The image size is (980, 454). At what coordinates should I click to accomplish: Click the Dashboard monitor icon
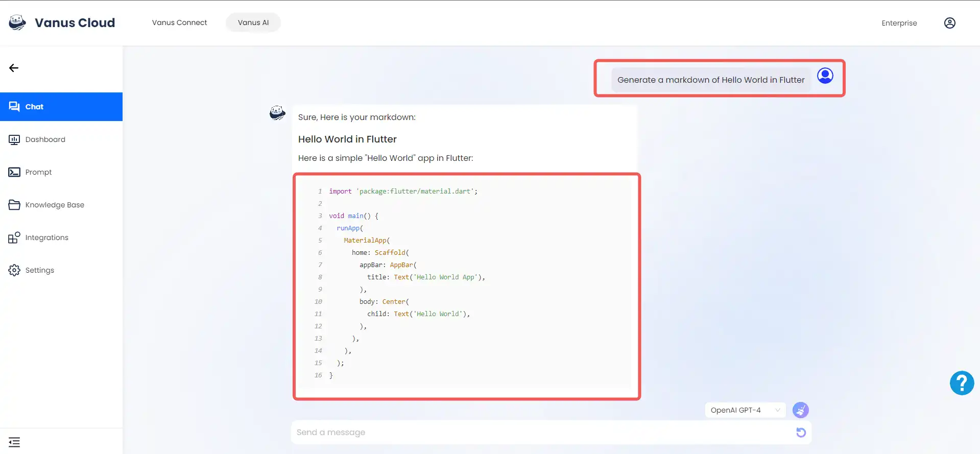coord(14,139)
